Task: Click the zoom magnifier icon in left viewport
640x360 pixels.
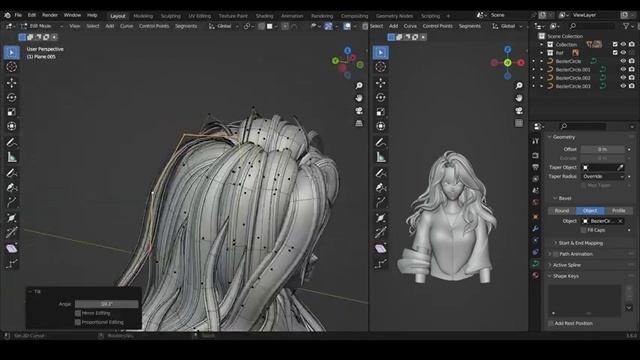Action: [x=359, y=85]
